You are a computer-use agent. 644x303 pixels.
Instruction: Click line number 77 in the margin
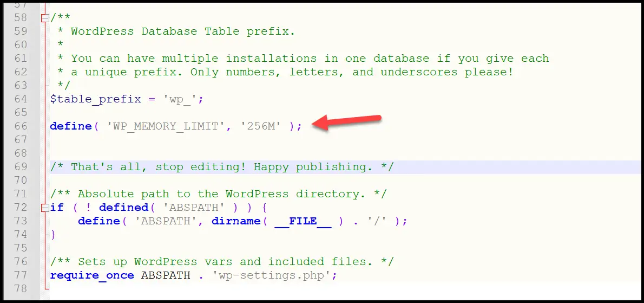pyautogui.click(x=21, y=275)
